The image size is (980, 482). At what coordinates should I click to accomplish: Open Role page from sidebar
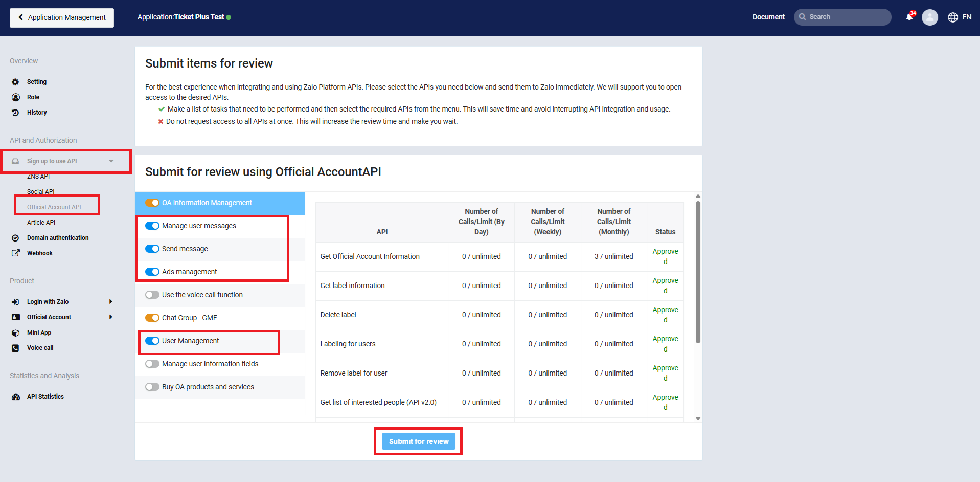[x=33, y=97]
